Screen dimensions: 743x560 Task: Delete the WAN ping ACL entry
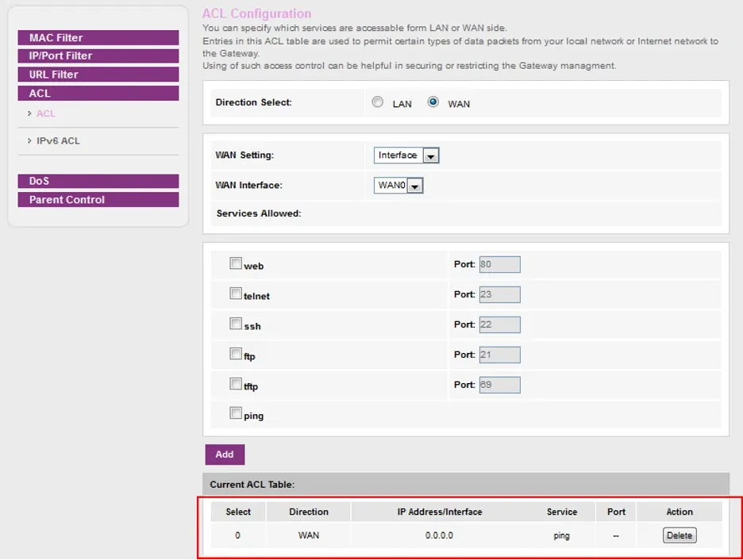click(x=679, y=535)
